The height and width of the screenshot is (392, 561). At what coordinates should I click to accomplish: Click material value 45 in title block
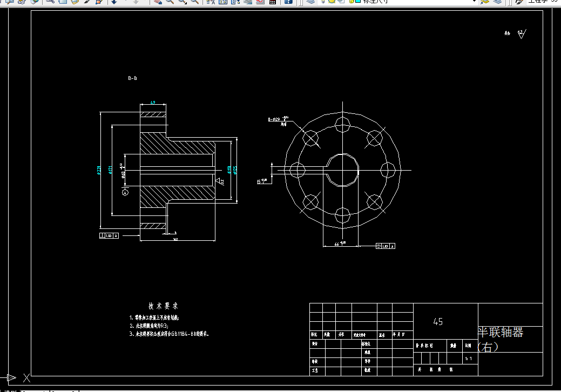point(438,322)
